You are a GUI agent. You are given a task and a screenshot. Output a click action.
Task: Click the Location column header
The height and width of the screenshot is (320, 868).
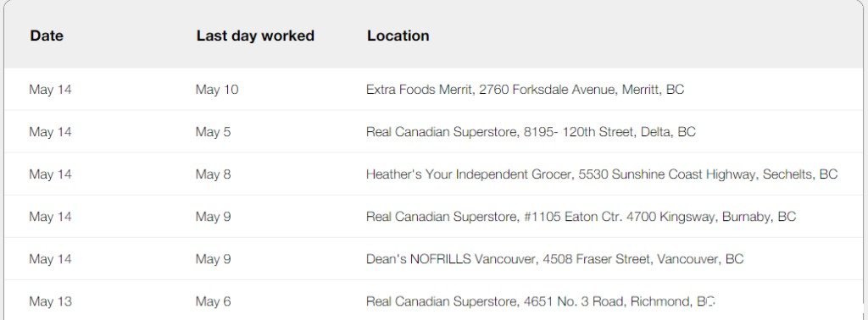[398, 36]
